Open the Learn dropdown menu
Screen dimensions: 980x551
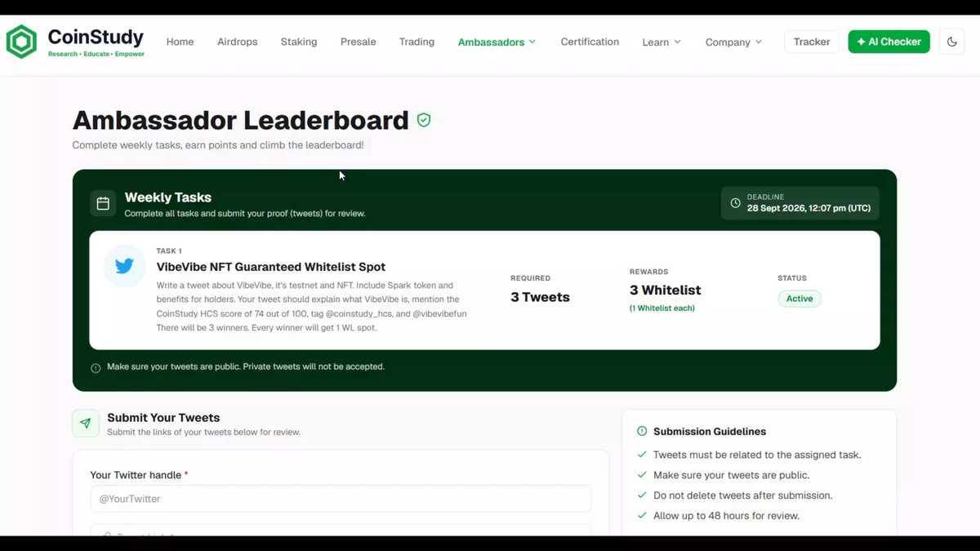tap(661, 42)
